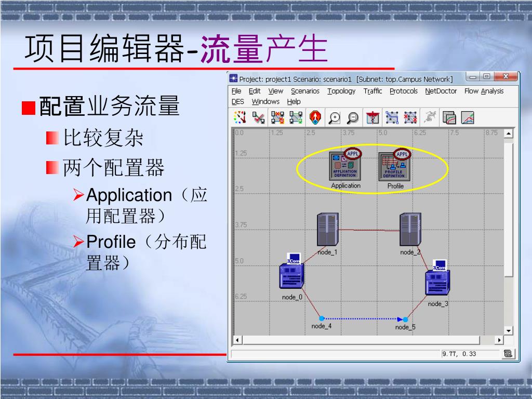Click the node_4 label
Screen dimensions: 532x399
coord(322,326)
